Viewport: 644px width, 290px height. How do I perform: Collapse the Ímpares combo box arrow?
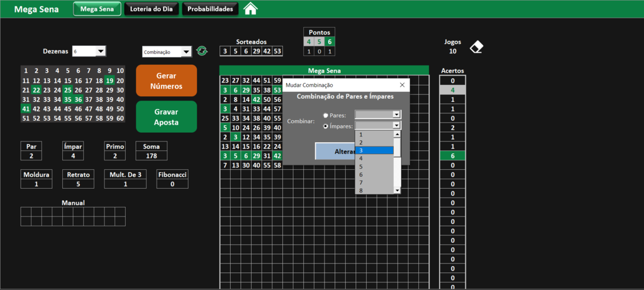coord(396,126)
